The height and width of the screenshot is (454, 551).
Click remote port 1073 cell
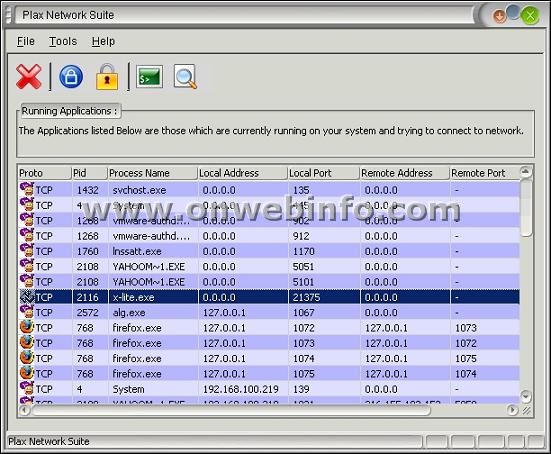(466, 328)
